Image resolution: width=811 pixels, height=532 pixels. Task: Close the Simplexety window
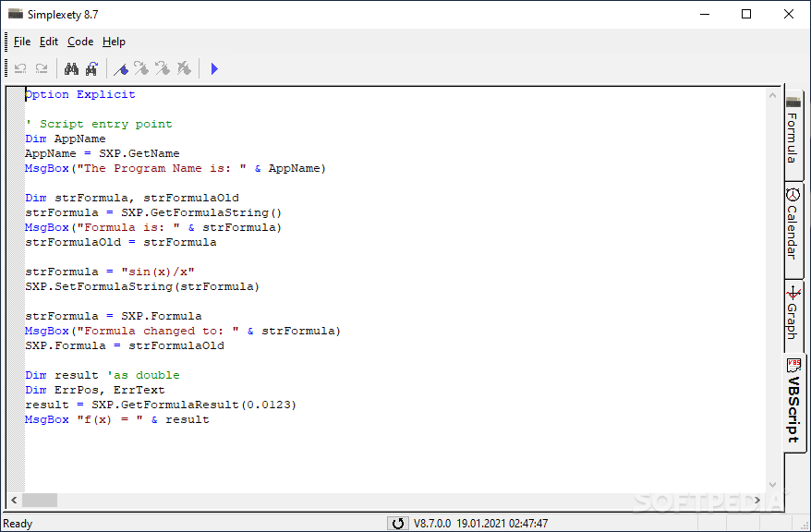(x=788, y=14)
